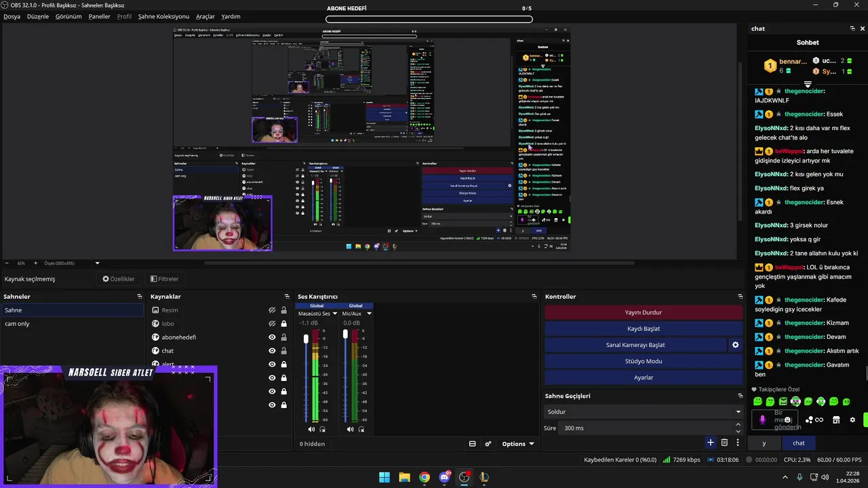This screenshot has height=488, width=868.
Task: Open the Düzenle menu
Action: 38,16
